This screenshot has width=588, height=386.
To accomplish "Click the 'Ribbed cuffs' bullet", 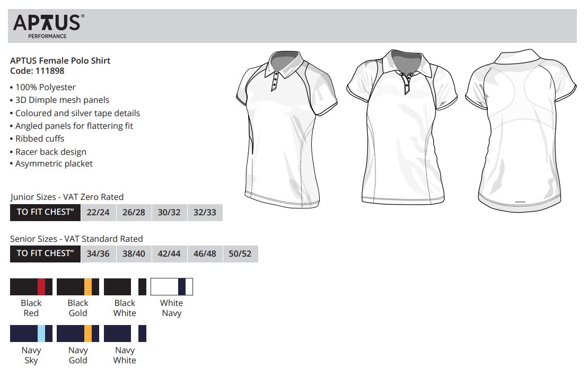I will (37, 139).
